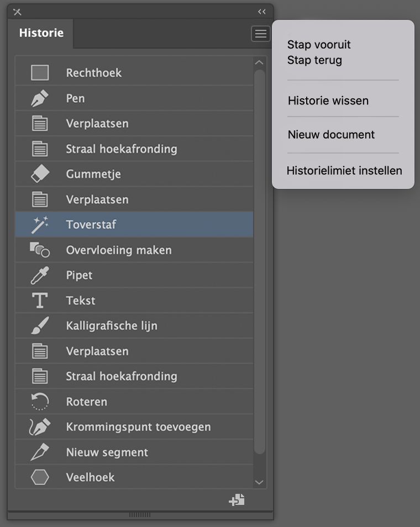The width and height of the screenshot is (420, 527).
Task: Select the Pipet eyedropper icon
Action: point(40,275)
